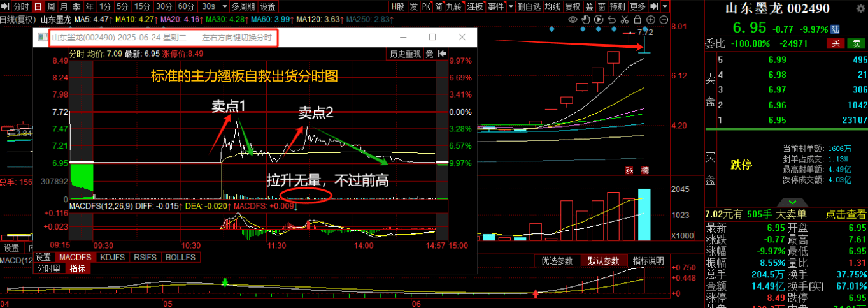
Task: Collapse panel with top-left arrow-bar icon
Action: [x=5, y=6]
